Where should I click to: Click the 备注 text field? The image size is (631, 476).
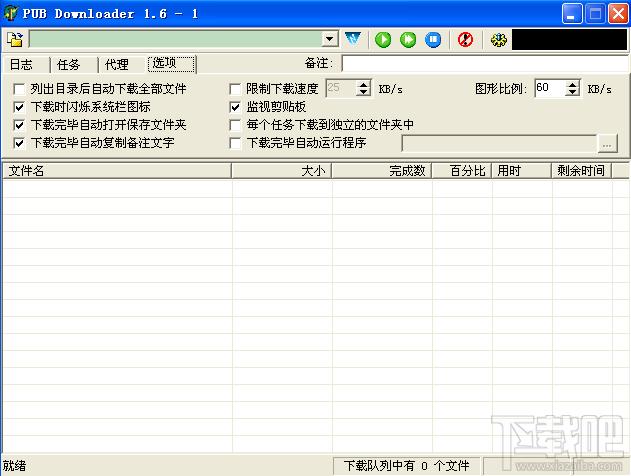point(485,64)
